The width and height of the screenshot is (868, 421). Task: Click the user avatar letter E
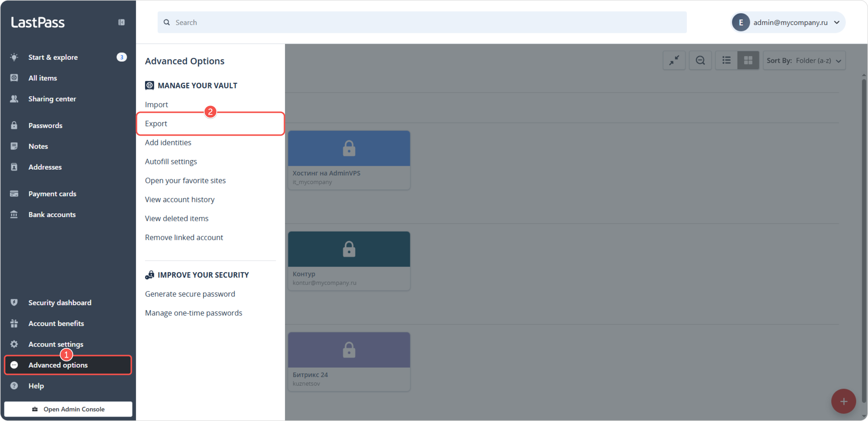[741, 22]
